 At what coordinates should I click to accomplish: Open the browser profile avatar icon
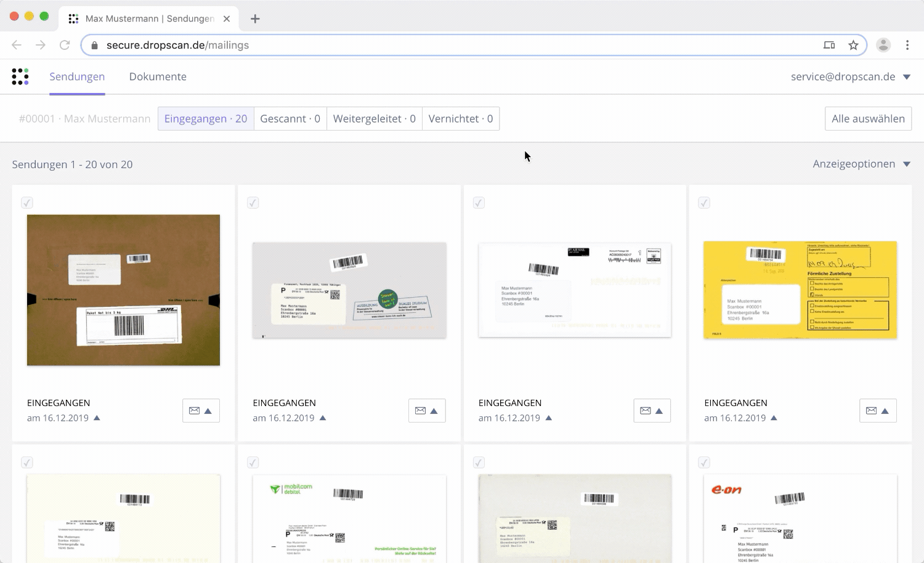(883, 45)
